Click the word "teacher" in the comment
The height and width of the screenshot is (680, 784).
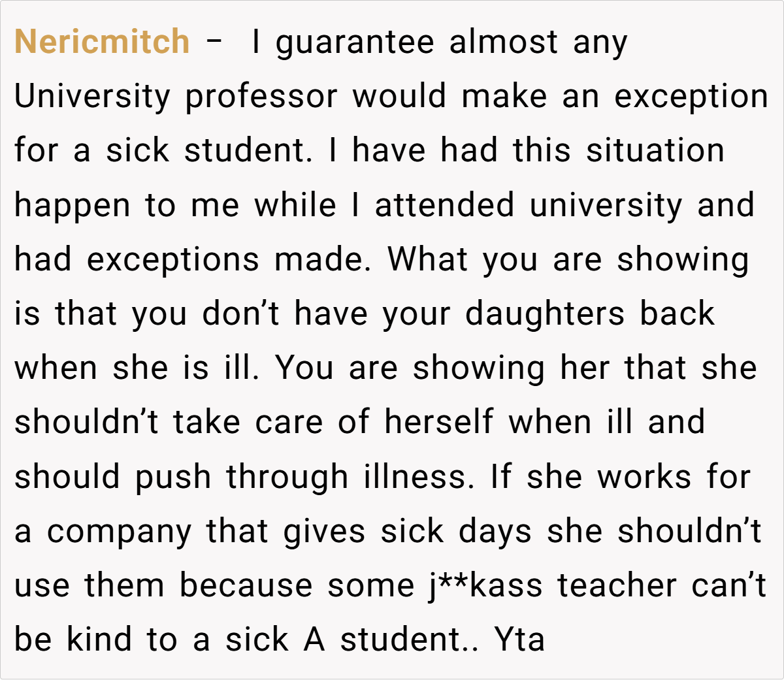point(617,585)
